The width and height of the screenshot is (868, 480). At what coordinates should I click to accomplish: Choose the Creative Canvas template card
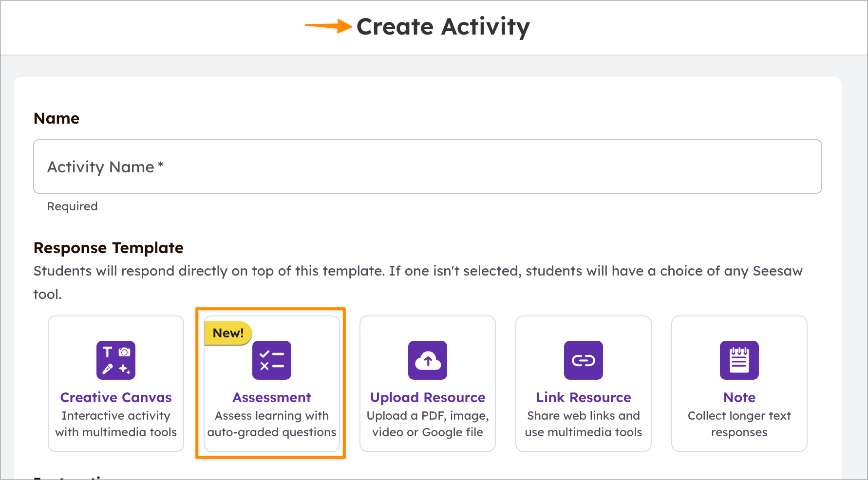(x=115, y=383)
